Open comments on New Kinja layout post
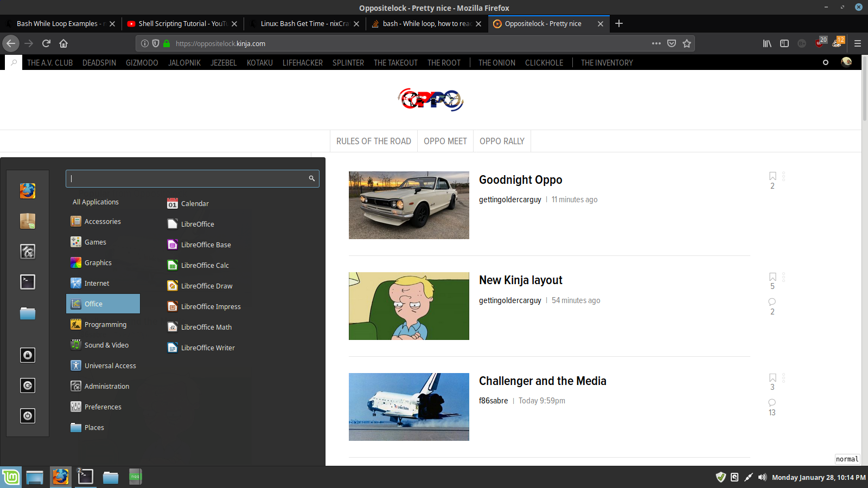The width and height of the screenshot is (868, 488). click(772, 302)
